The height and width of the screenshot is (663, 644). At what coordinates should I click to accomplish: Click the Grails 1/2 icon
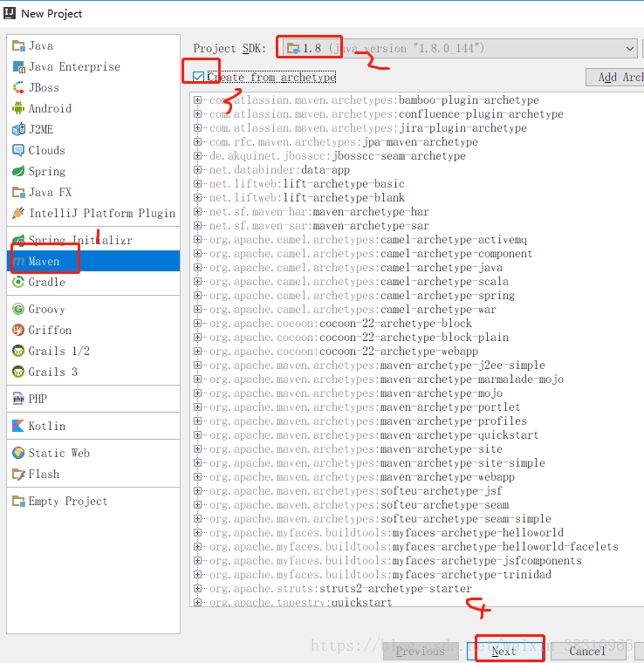click(x=18, y=351)
